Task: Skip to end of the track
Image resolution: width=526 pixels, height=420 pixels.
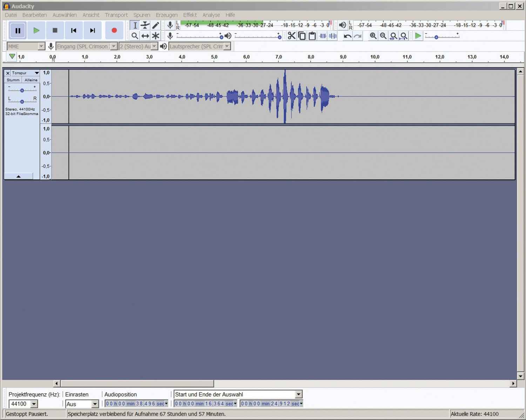Action: coord(92,31)
